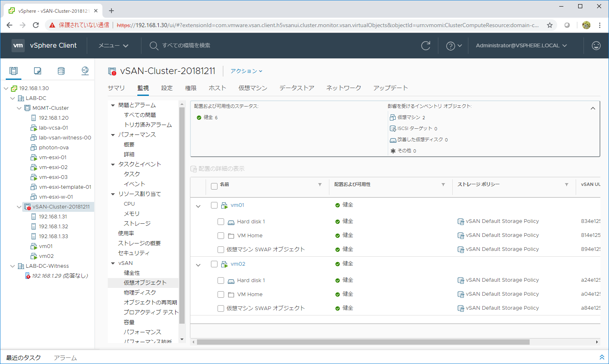The height and width of the screenshot is (364, 609).
Task: Bookmark this page with the star icon
Action: pos(550,25)
